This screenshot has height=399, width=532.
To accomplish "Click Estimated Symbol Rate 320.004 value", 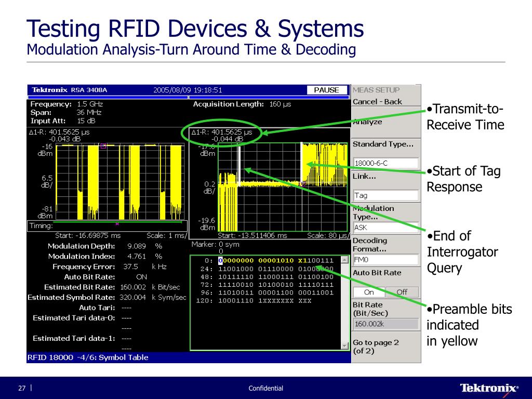I will point(132,297).
